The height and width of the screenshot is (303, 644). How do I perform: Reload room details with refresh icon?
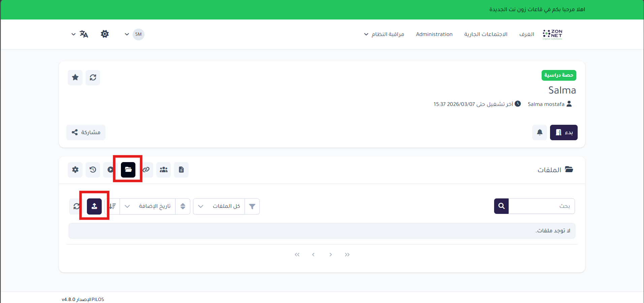(x=93, y=78)
